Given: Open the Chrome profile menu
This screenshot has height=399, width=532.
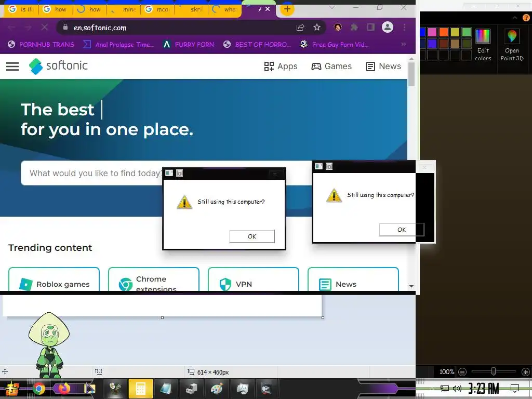Looking at the screenshot, I should [x=388, y=27].
